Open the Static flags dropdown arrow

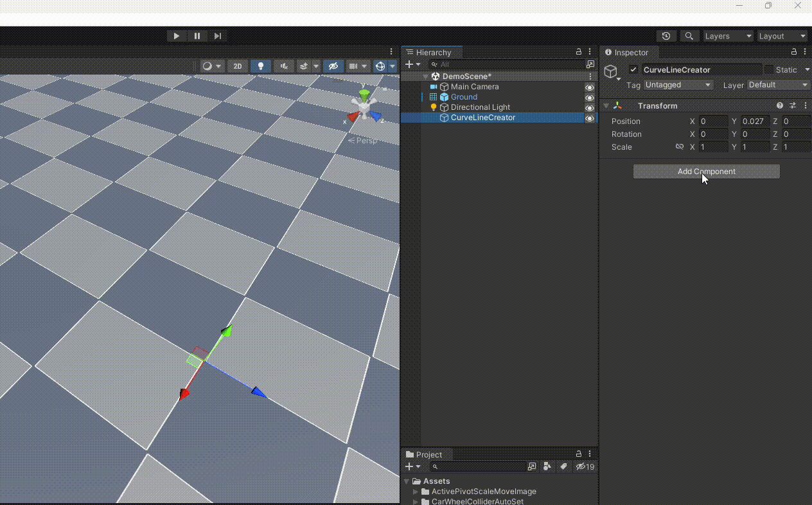point(807,69)
